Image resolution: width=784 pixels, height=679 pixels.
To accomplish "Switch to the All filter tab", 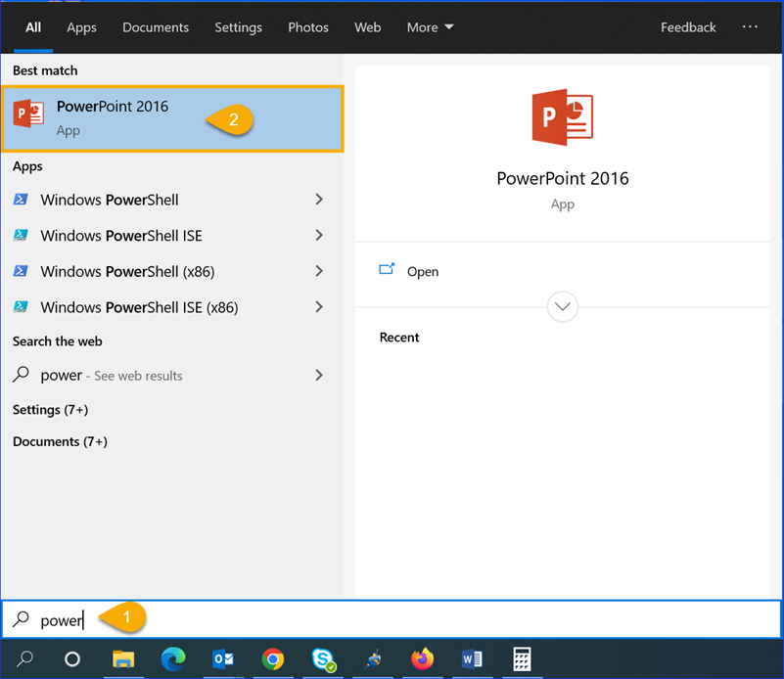I will (x=33, y=27).
